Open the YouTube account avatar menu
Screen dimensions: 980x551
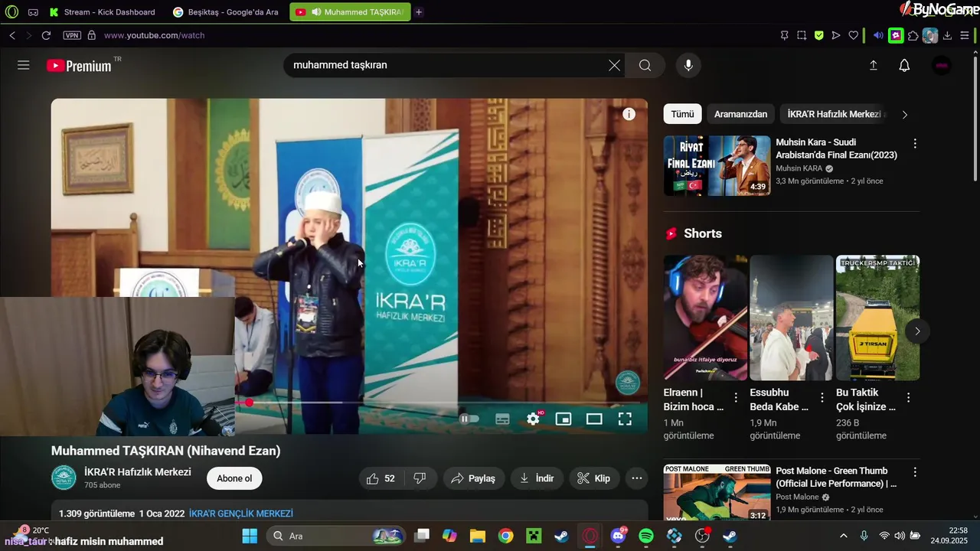coord(942,66)
